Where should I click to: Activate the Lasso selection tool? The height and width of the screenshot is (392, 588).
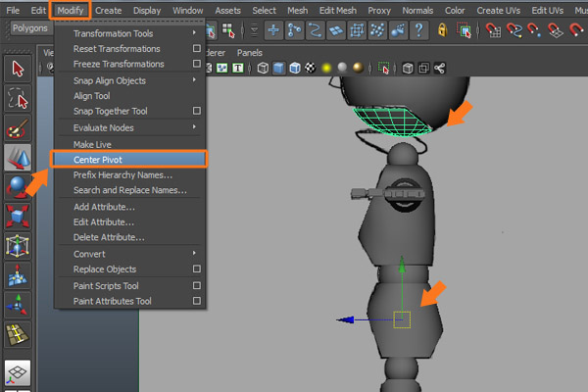(18, 98)
